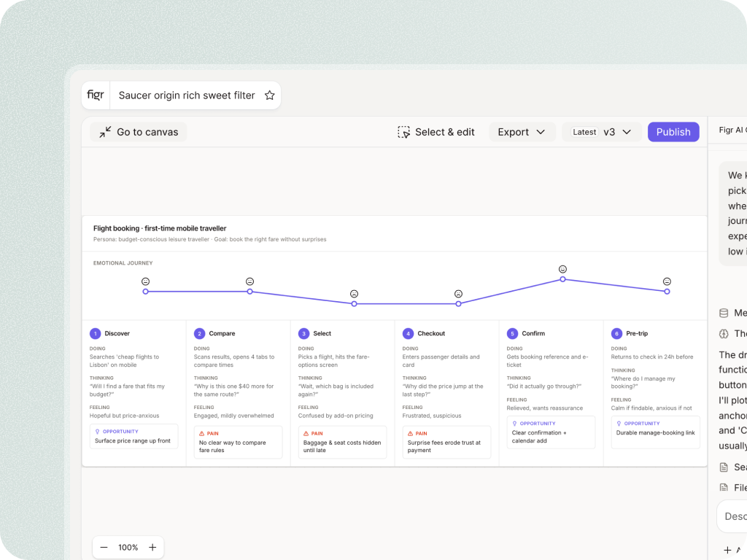The width and height of the screenshot is (747, 560).
Task: Star the Saucer origin rich sweet filter project
Action: [x=270, y=96]
